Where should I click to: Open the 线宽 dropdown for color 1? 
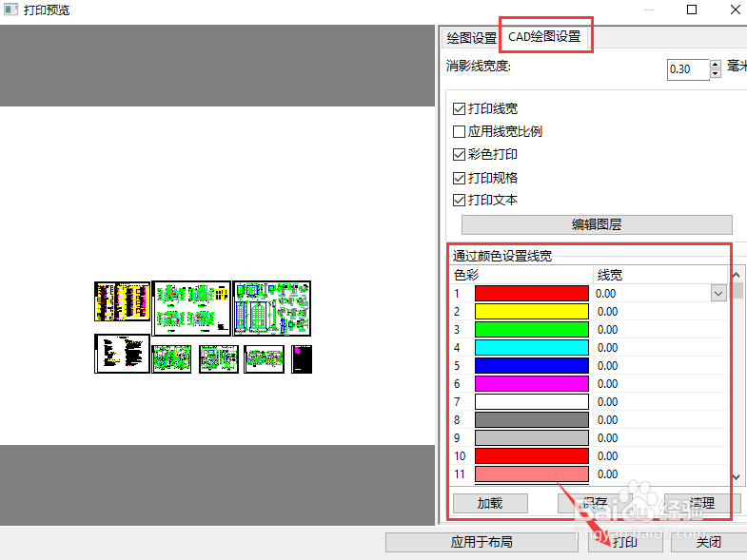[x=718, y=294]
